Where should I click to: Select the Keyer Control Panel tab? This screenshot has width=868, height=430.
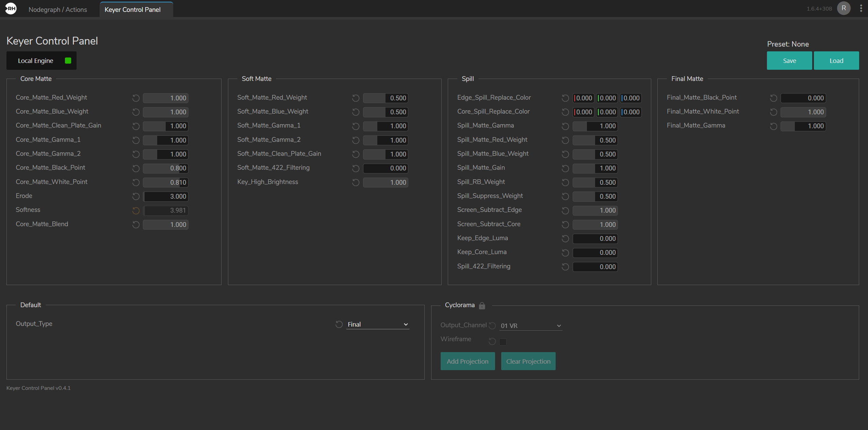coord(133,10)
